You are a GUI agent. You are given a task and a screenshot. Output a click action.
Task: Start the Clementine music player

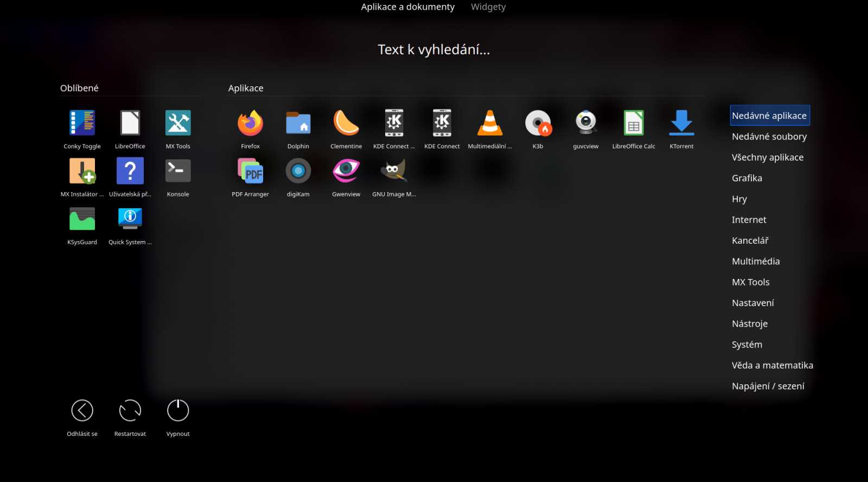[x=346, y=129]
